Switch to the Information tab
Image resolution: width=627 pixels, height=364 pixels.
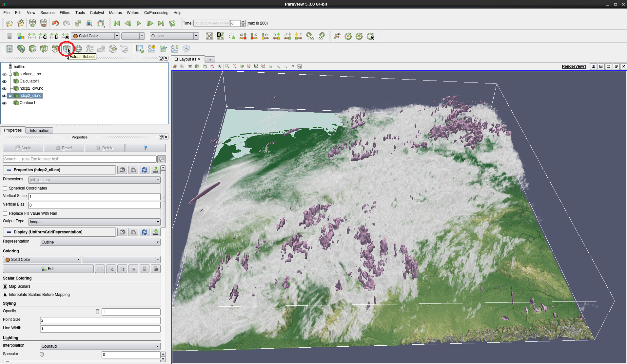click(x=39, y=131)
